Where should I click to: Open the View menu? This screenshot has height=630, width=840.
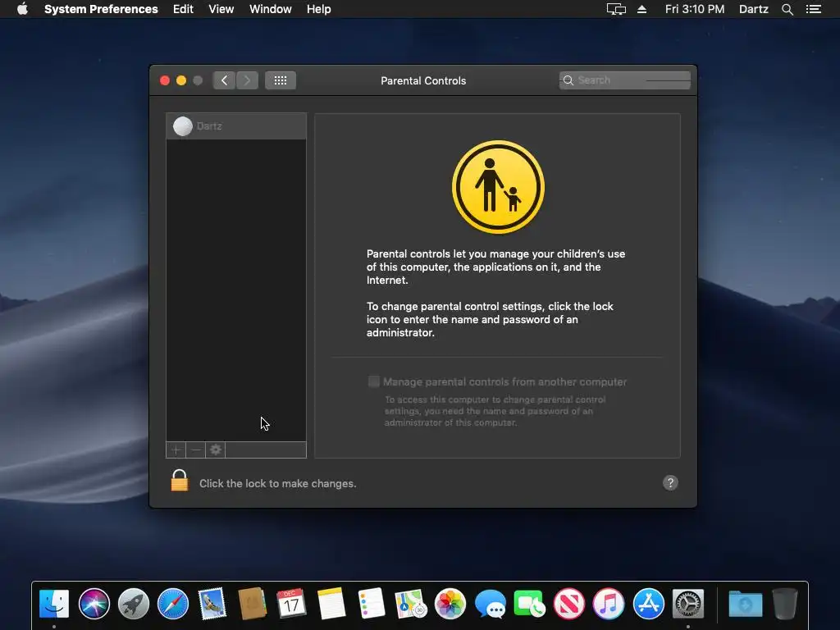[x=221, y=9]
